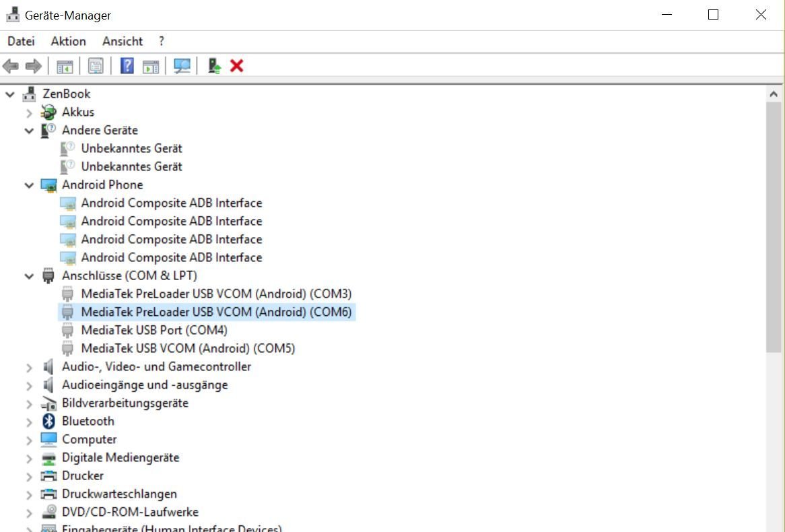Open the Datei menu

click(21, 41)
